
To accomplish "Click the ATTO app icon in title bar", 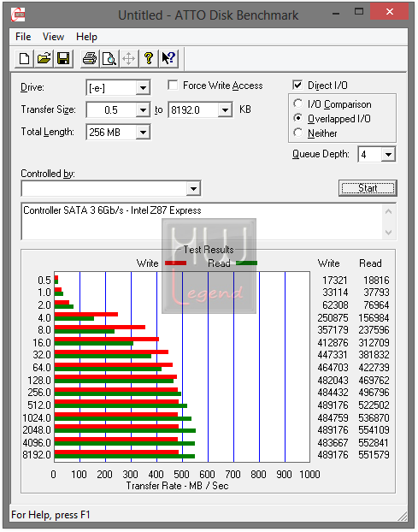I will coord(18,15).
